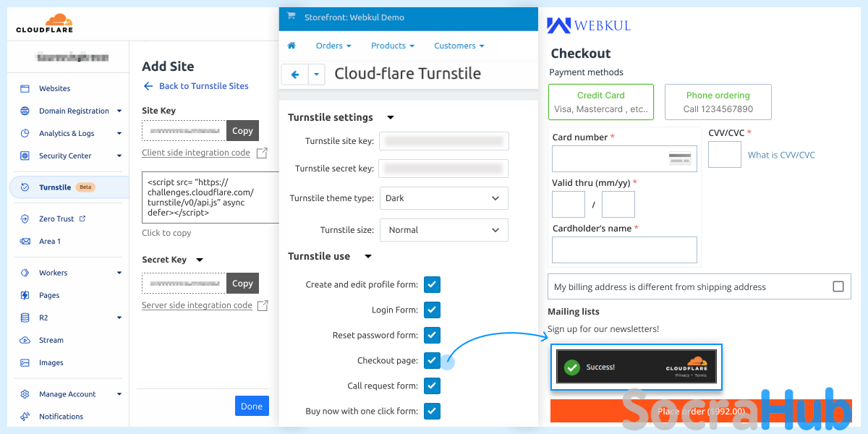Click the back arrow button
Image resolution: width=868 pixels, height=434 pixels.
294,74
